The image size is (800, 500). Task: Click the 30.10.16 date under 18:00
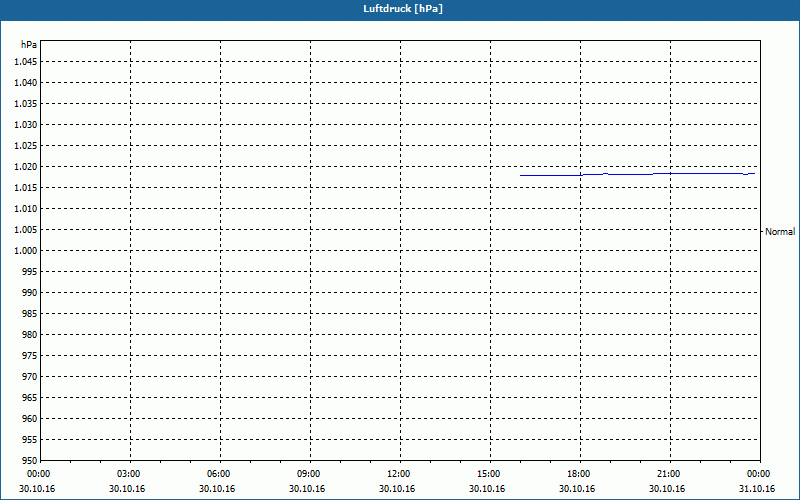577,489
